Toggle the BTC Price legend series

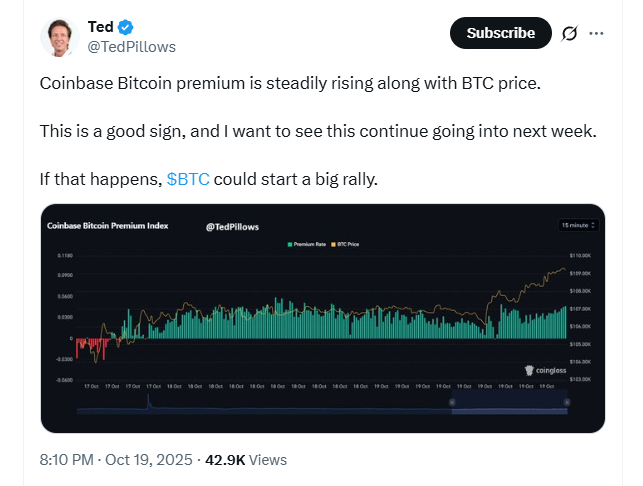[x=349, y=244]
